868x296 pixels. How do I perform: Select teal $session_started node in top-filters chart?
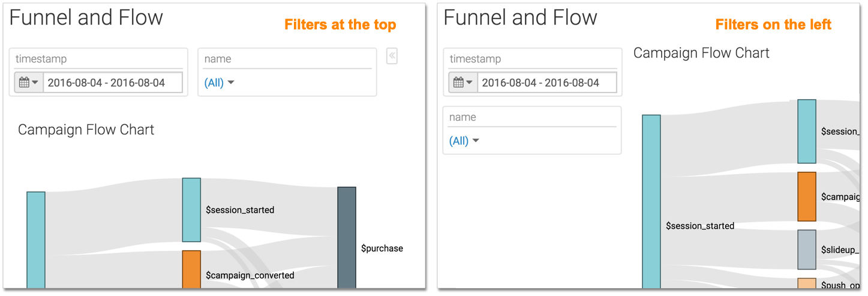pos(191,210)
